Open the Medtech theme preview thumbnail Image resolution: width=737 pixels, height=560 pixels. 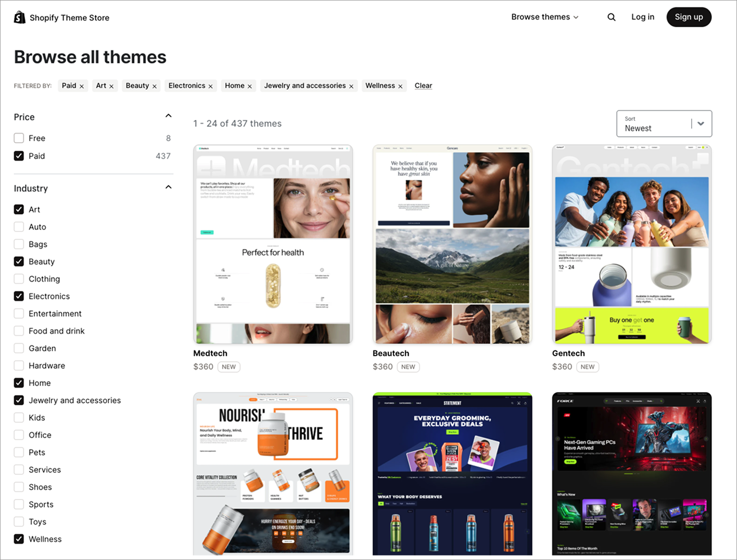273,244
